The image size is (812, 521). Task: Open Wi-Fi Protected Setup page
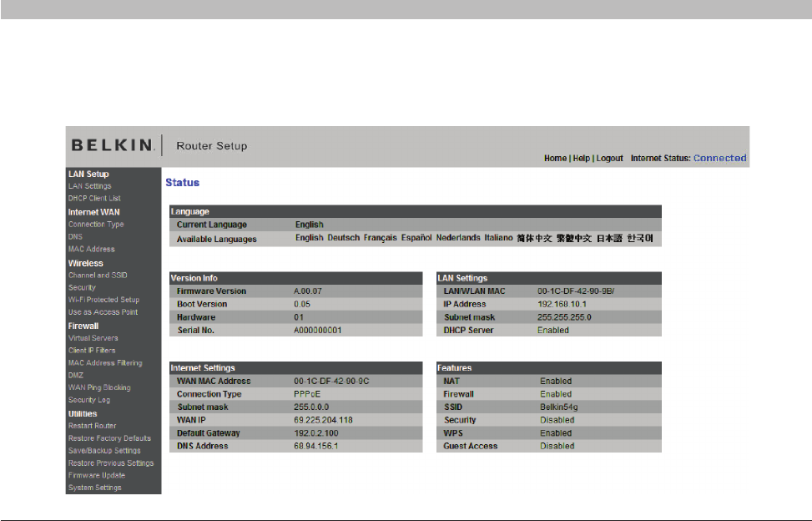point(103,300)
